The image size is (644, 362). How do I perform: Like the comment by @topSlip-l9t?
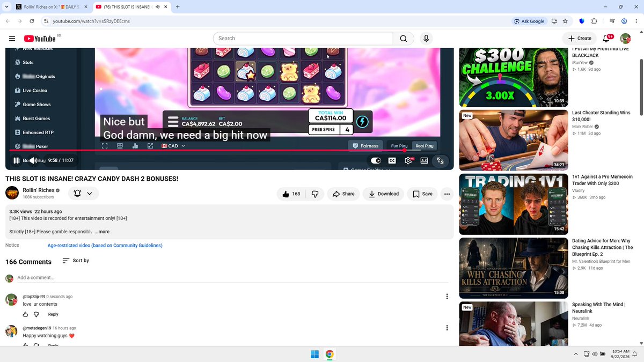click(25, 314)
